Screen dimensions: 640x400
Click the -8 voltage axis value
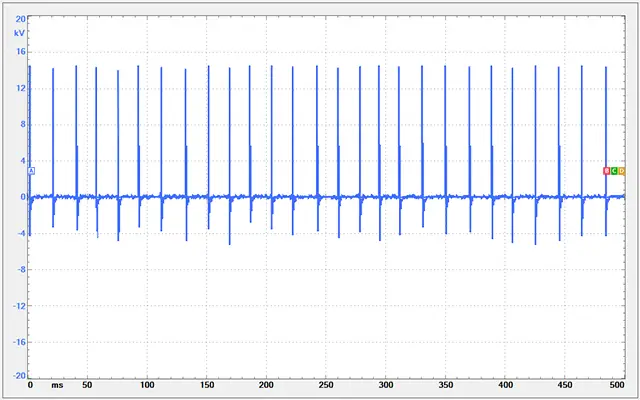coord(21,269)
